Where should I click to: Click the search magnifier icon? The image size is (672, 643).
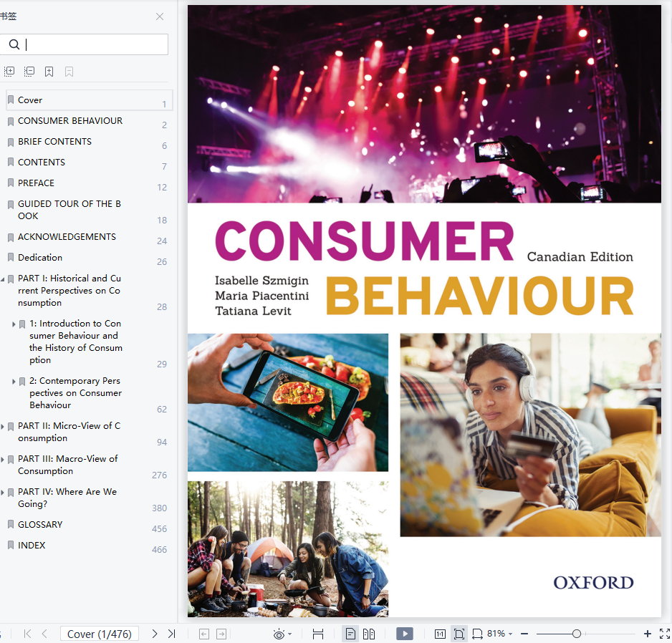coord(14,44)
